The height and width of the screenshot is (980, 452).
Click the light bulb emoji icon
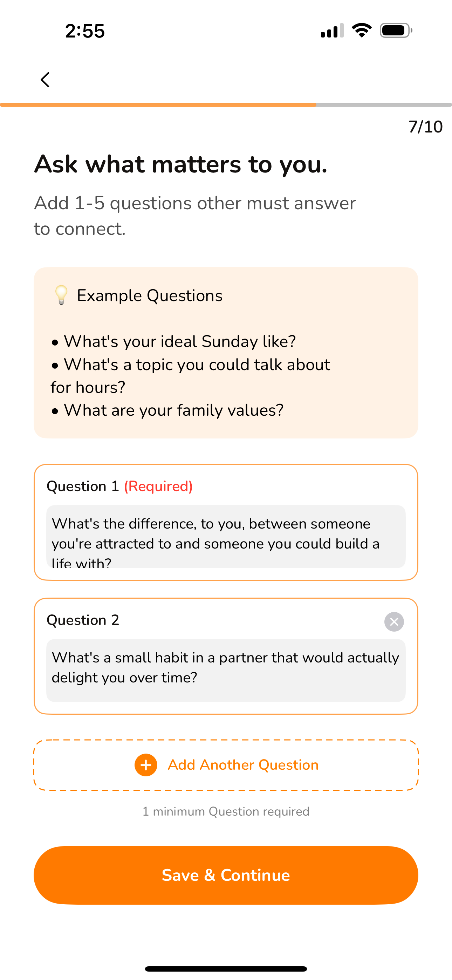pyautogui.click(x=61, y=295)
